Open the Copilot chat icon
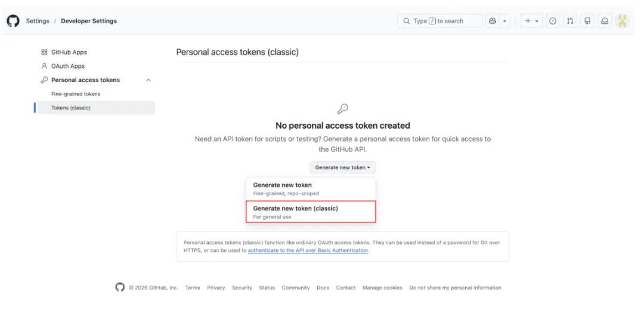This screenshot has height=312, width=644. click(493, 21)
